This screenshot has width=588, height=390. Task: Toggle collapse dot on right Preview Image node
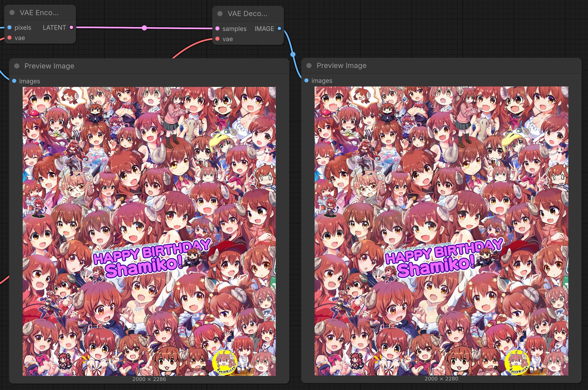(x=309, y=65)
